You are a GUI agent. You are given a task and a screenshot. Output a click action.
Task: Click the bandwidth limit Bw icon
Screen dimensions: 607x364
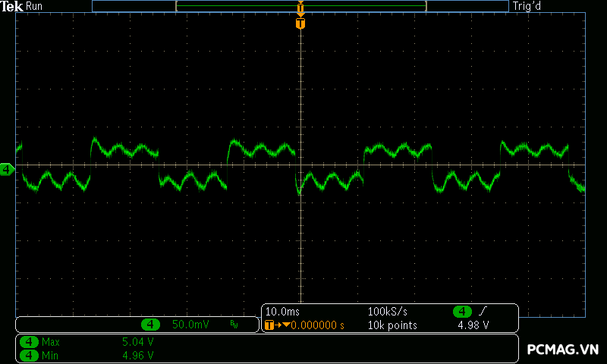pyautogui.click(x=234, y=325)
